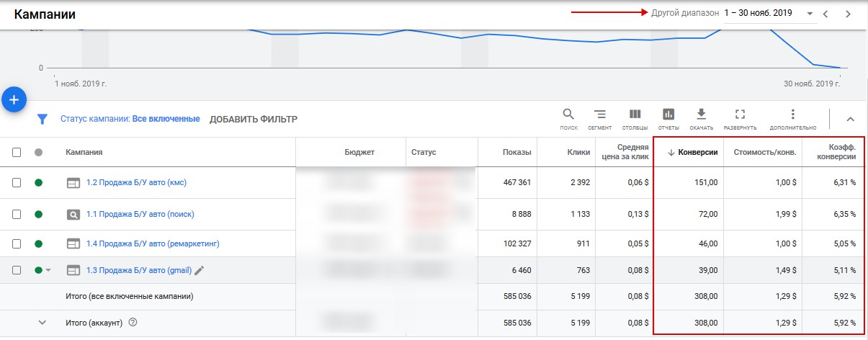
Task: Open campaign 1.4 Продажа Б/У авто (ремаркетинг)
Action: (153, 243)
